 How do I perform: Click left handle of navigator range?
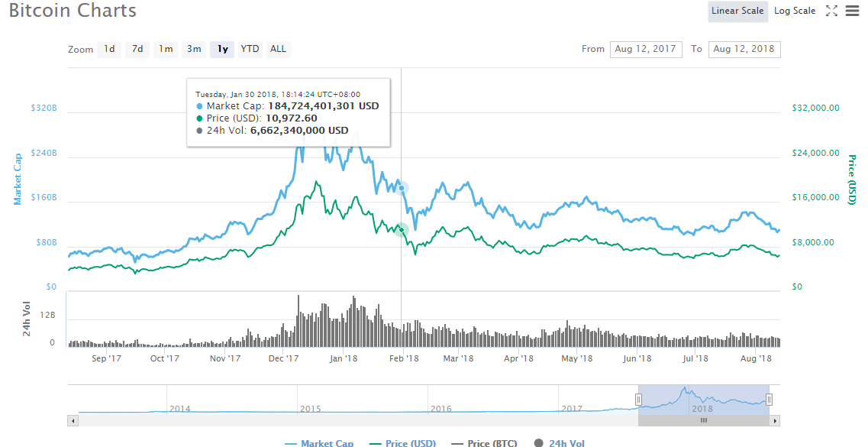tap(638, 400)
